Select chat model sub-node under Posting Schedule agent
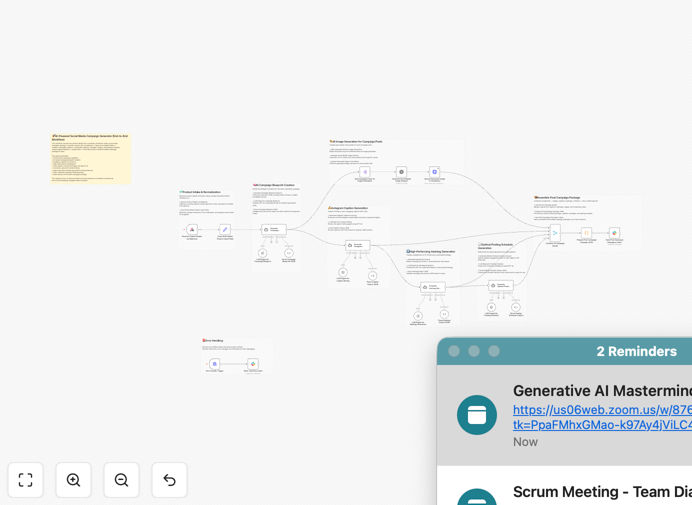The height and width of the screenshot is (505, 692). coord(491,307)
